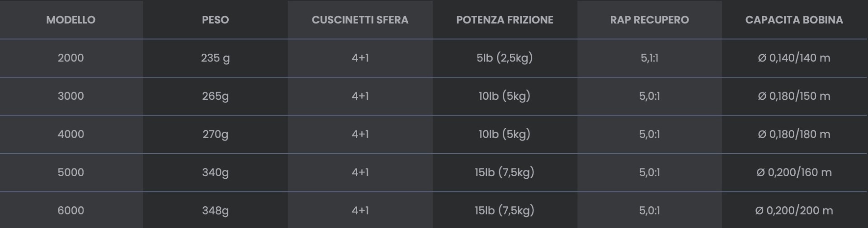Select the Ø 0,140/140 m spool capacity

(794, 58)
